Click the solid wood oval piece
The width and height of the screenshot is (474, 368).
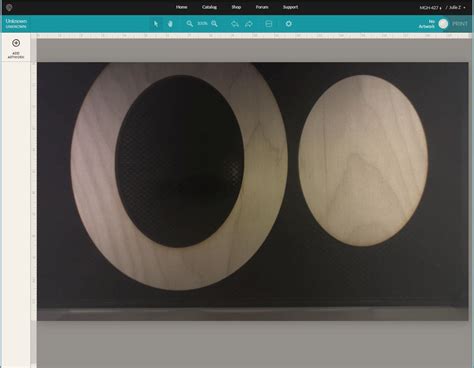(x=363, y=160)
